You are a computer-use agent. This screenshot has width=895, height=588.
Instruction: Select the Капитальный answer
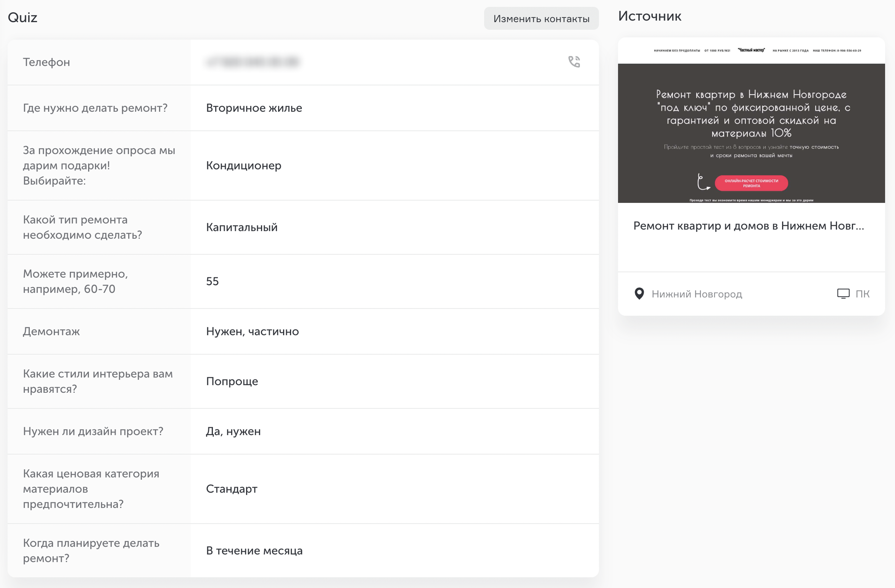click(242, 227)
